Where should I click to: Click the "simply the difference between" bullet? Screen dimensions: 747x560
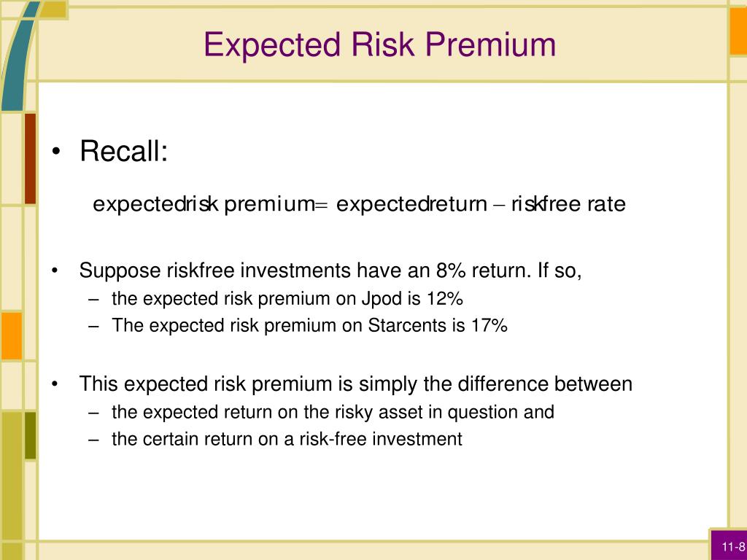click(356, 384)
